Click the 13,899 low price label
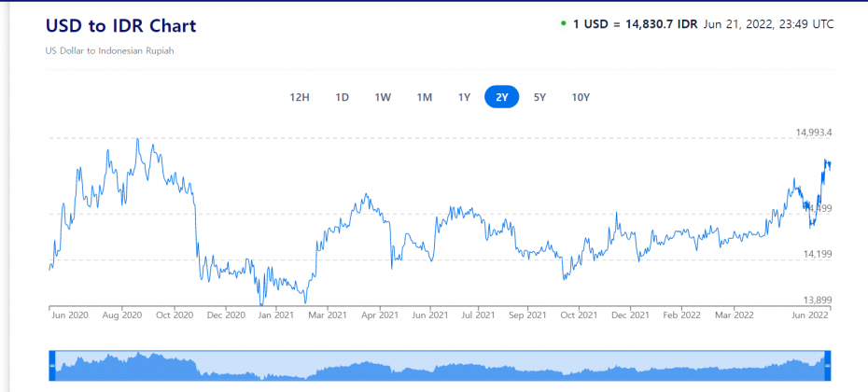This screenshot has height=392, width=868. point(816,300)
